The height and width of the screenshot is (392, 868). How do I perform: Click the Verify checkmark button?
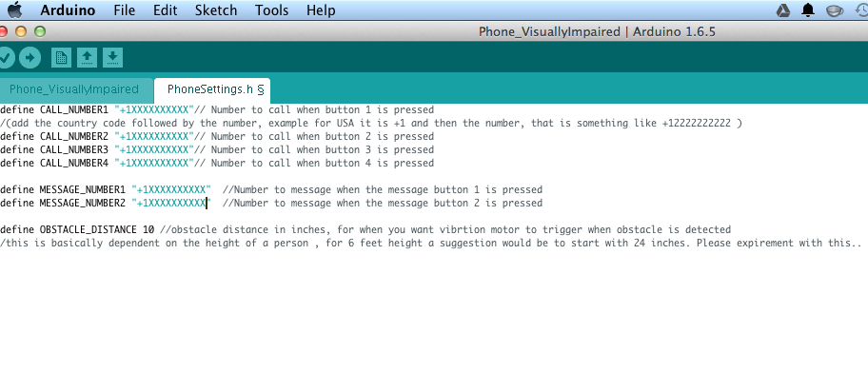point(6,58)
